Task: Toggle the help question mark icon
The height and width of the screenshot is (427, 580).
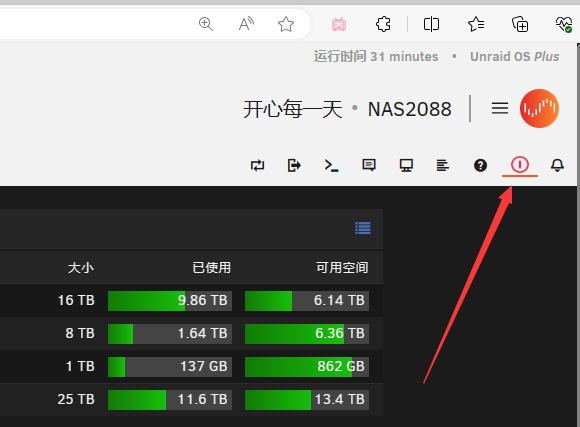Action: [x=480, y=165]
